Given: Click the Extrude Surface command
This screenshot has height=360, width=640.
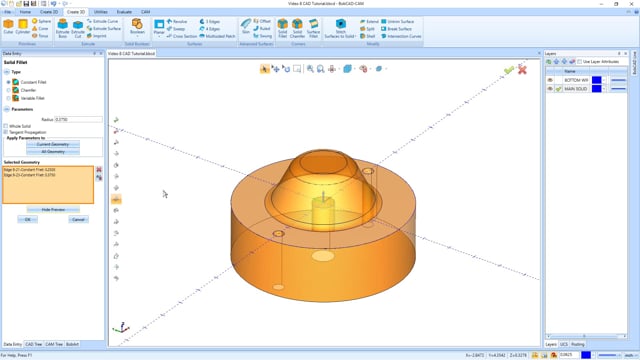Looking at the screenshot, I should pyautogui.click(x=104, y=29).
